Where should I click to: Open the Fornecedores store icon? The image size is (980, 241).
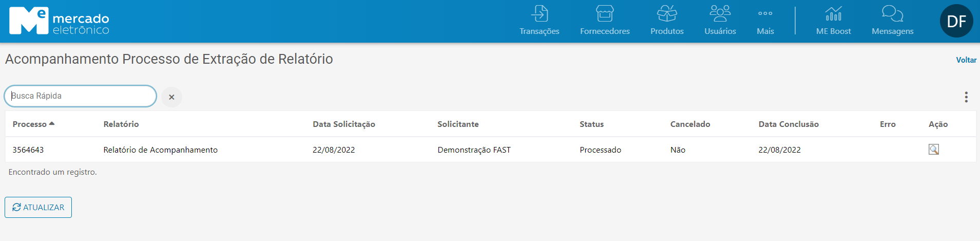605,14
